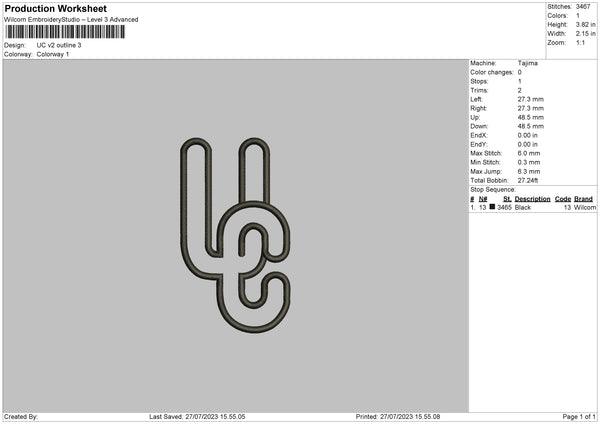
Task: Click the Up value 48.5 mm
Action: click(x=531, y=117)
